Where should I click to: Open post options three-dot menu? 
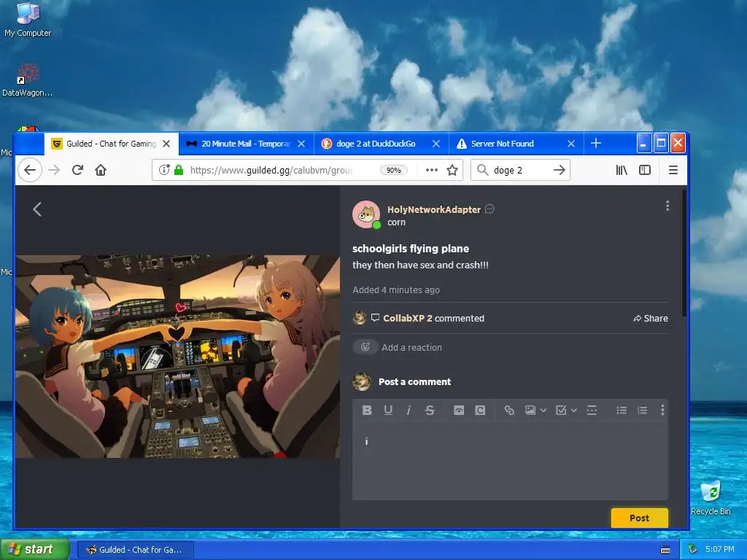pos(667,206)
